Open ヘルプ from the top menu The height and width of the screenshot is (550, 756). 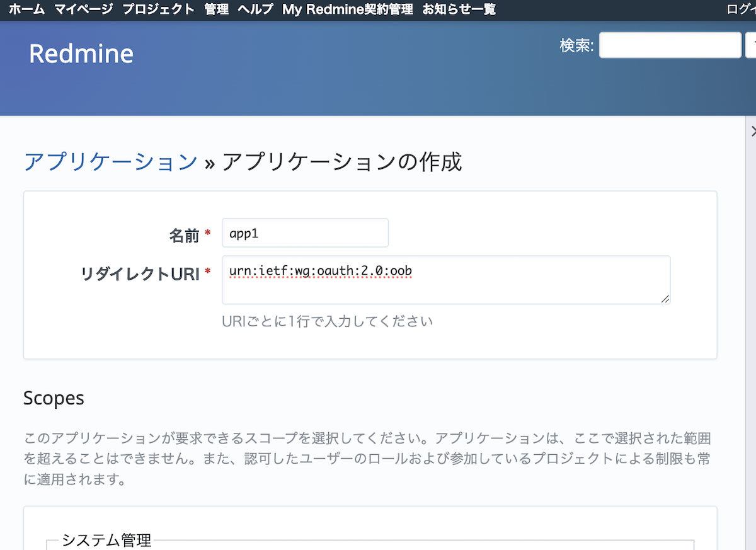point(255,9)
